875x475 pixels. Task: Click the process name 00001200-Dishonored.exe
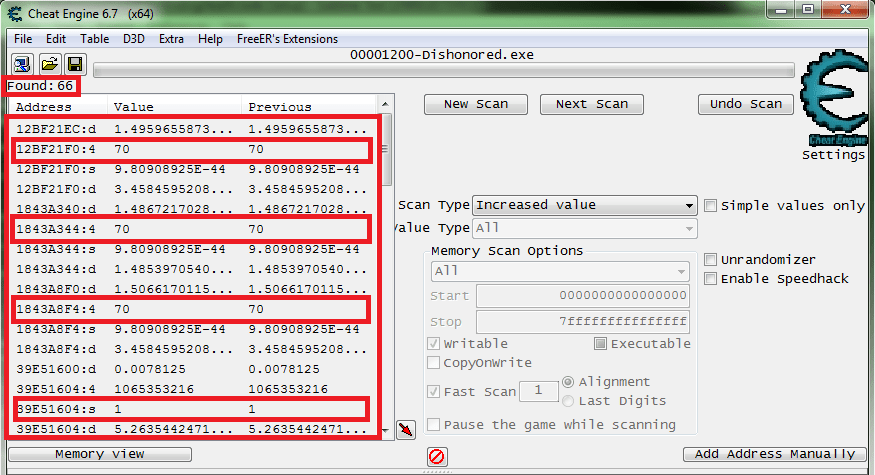pos(442,55)
